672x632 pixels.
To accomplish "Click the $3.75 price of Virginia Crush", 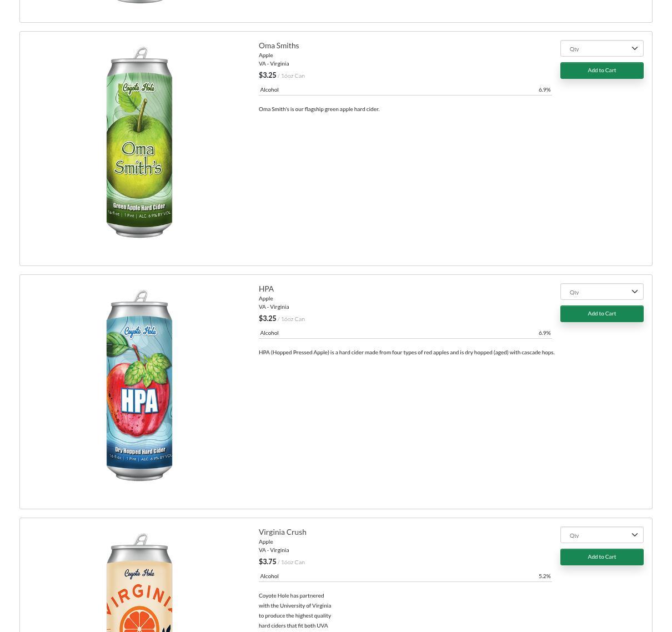I will 267,561.
